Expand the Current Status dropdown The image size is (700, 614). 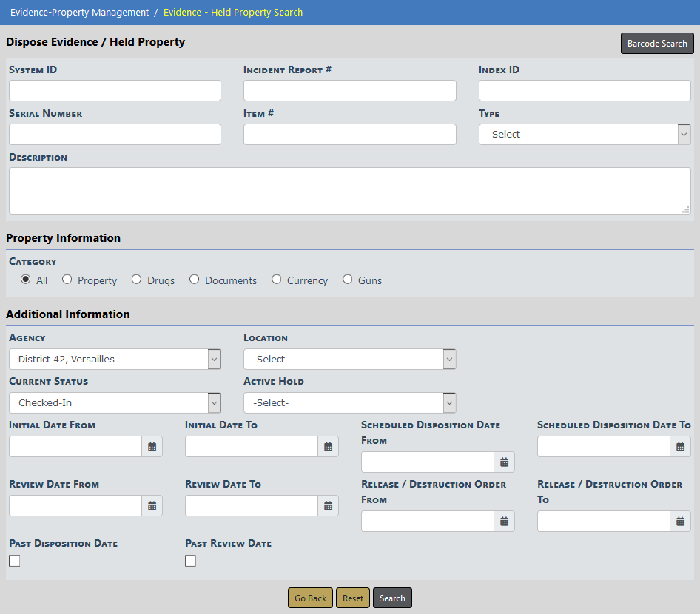[x=115, y=403]
